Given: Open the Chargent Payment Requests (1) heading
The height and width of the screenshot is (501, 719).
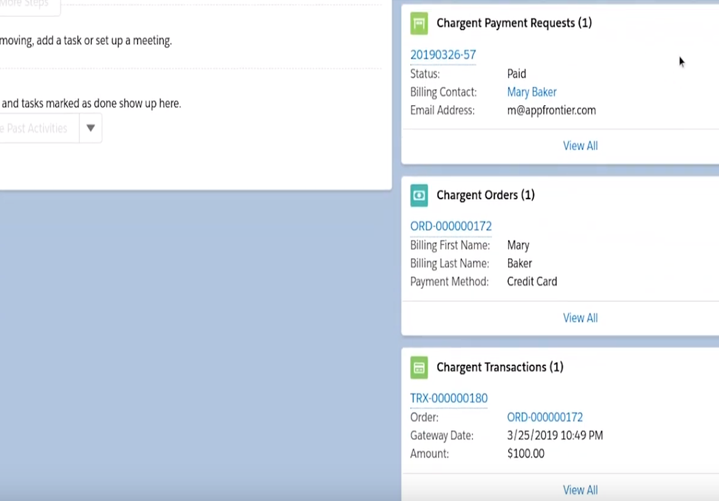Looking at the screenshot, I should coord(514,23).
